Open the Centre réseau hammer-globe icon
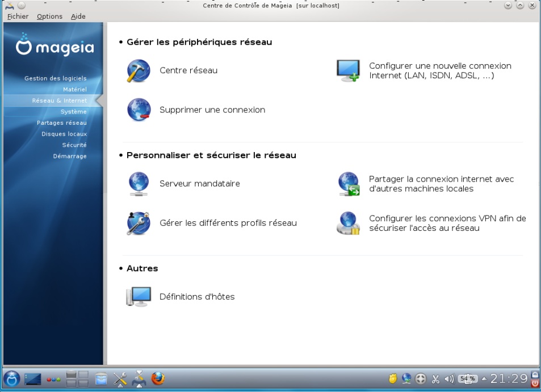 [139, 71]
